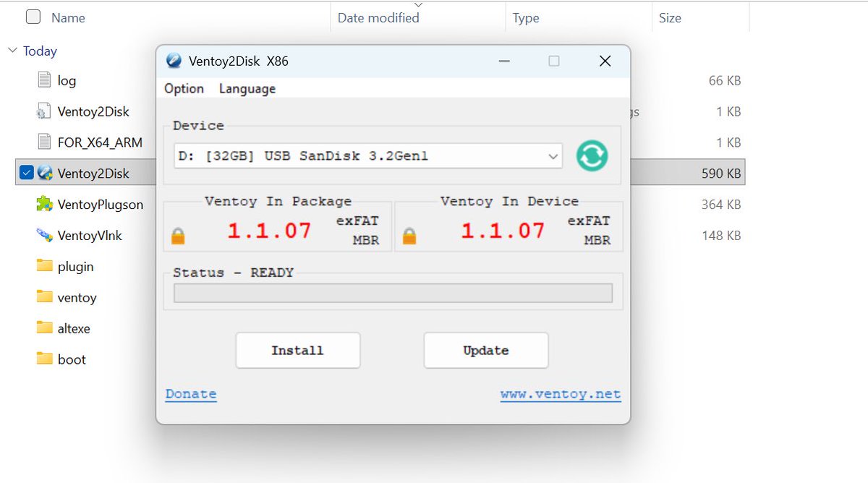Select the VentoyVlnk application icon
Image resolution: width=868 pixels, height=483 pixels.
click(x=45, y=235)
